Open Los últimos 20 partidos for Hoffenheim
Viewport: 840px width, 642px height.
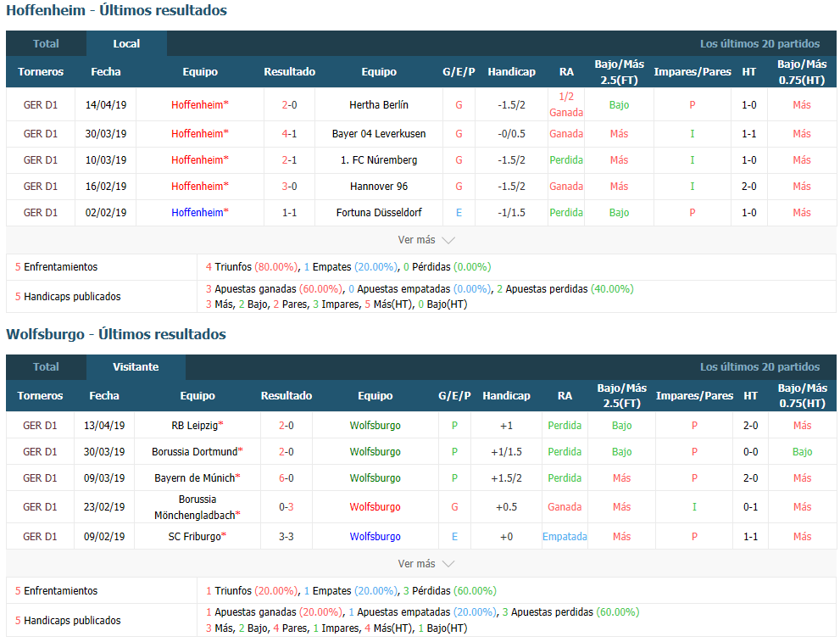759,44
